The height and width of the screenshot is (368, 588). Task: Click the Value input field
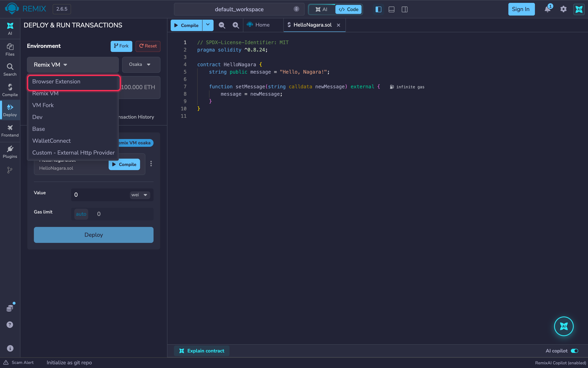[100, 195]
